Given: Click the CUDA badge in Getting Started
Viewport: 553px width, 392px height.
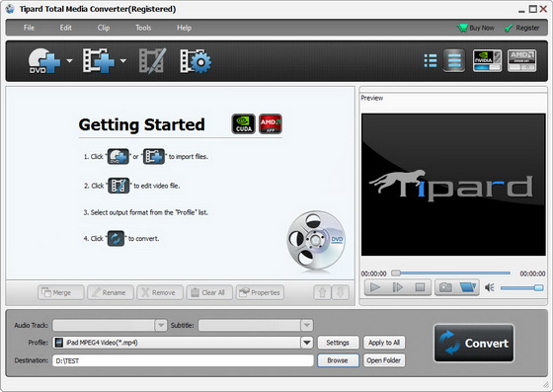Looking at the screenshot, I should pyautogui.click(x=243, y=123).
